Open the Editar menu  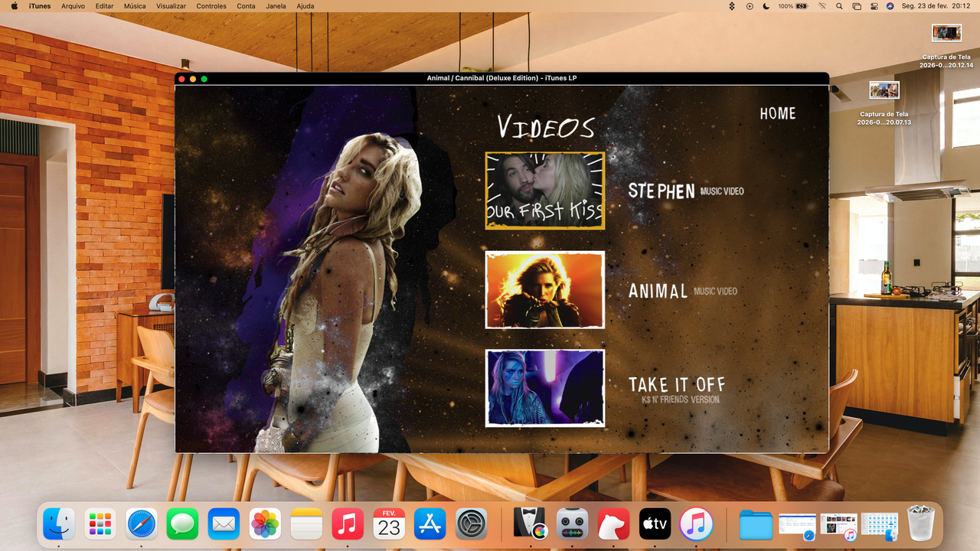pos(105,6)
